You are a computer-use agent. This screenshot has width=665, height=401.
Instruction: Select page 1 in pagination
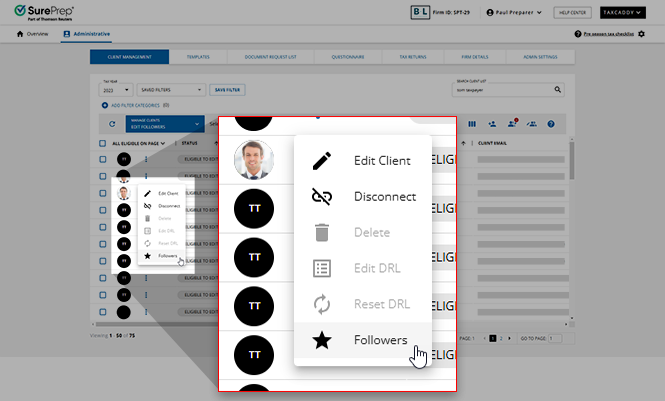coord(493,338)
